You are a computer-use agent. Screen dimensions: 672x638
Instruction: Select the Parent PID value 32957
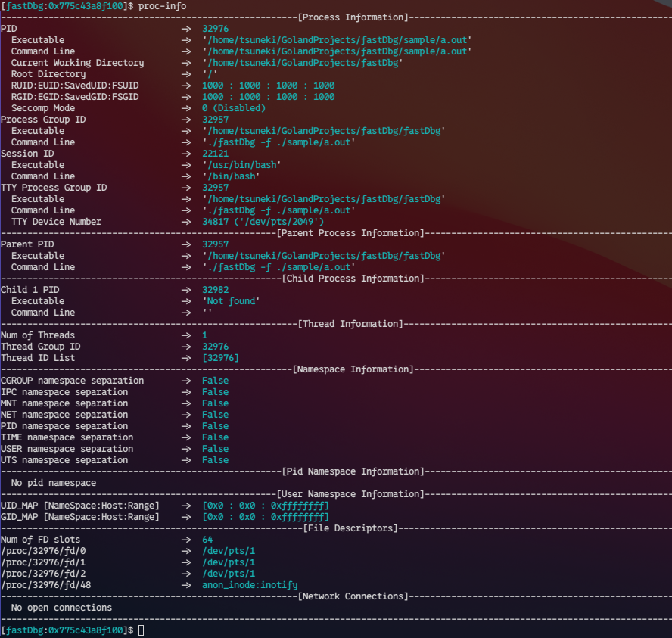[x=215, y=244]
